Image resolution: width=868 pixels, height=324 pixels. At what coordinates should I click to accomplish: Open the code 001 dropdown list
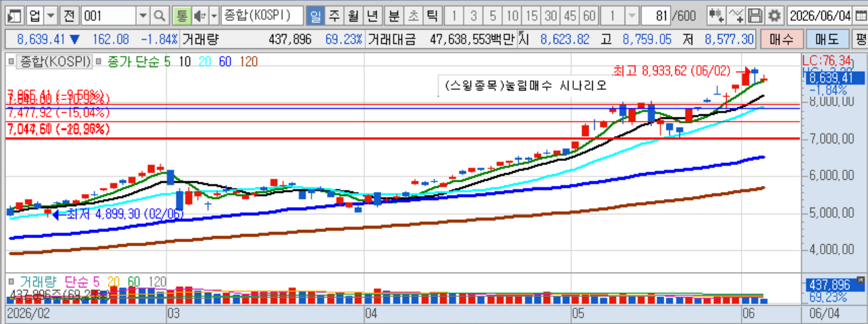tap(143, 15)
